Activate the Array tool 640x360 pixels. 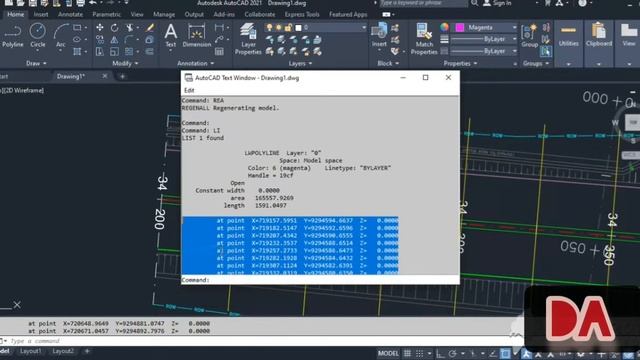point(129,51)
